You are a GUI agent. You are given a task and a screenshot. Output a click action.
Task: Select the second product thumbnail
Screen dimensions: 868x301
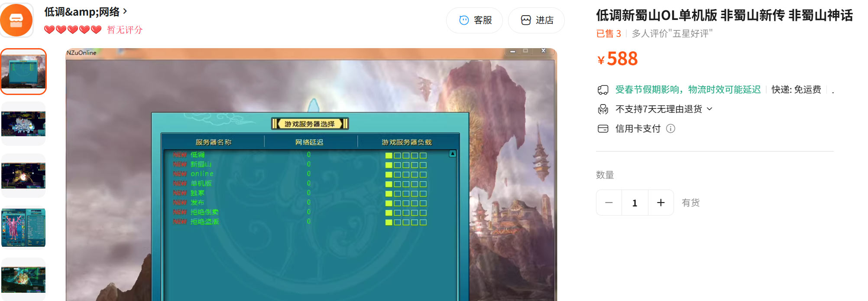pos(23,124)
